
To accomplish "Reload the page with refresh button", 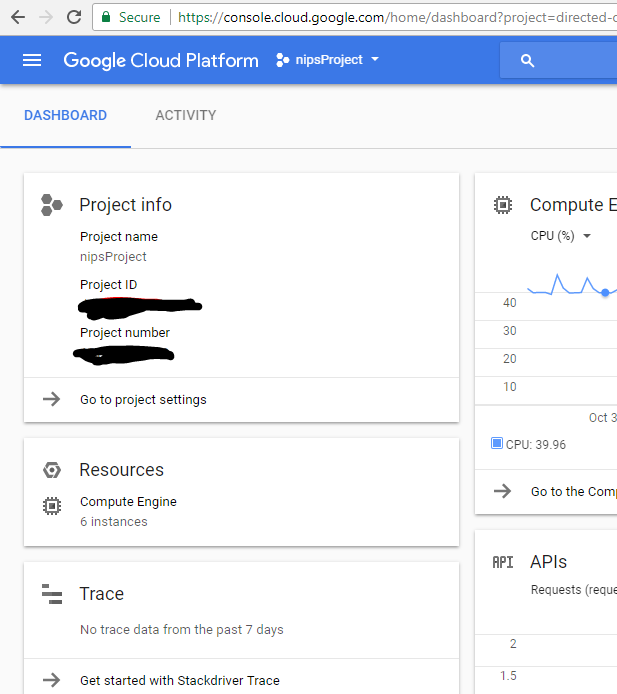I will [74, 17].
